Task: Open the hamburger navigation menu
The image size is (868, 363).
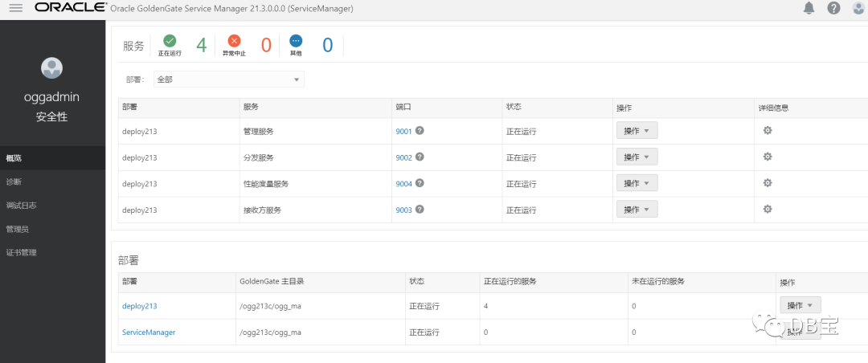Action: (x=16, y=8)
